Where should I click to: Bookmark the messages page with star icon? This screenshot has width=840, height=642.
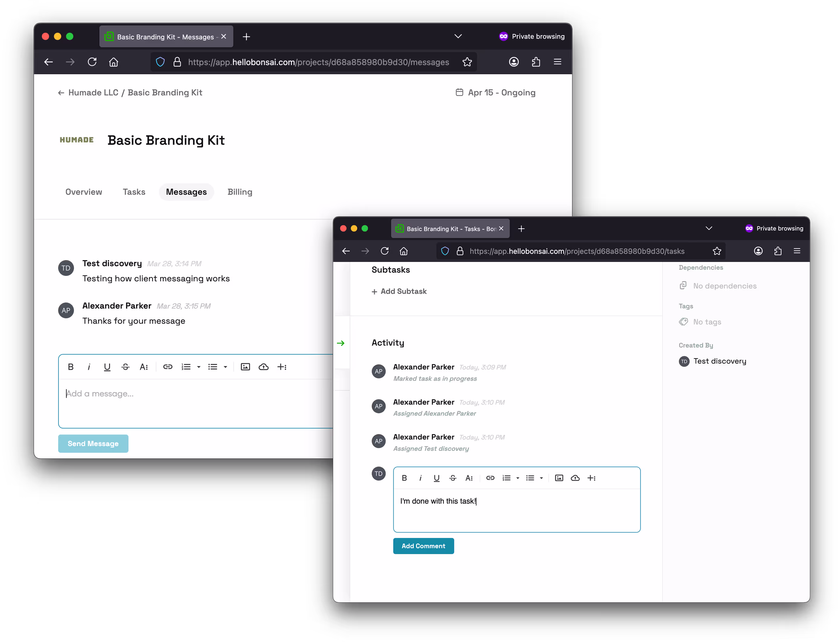point(467,62)
